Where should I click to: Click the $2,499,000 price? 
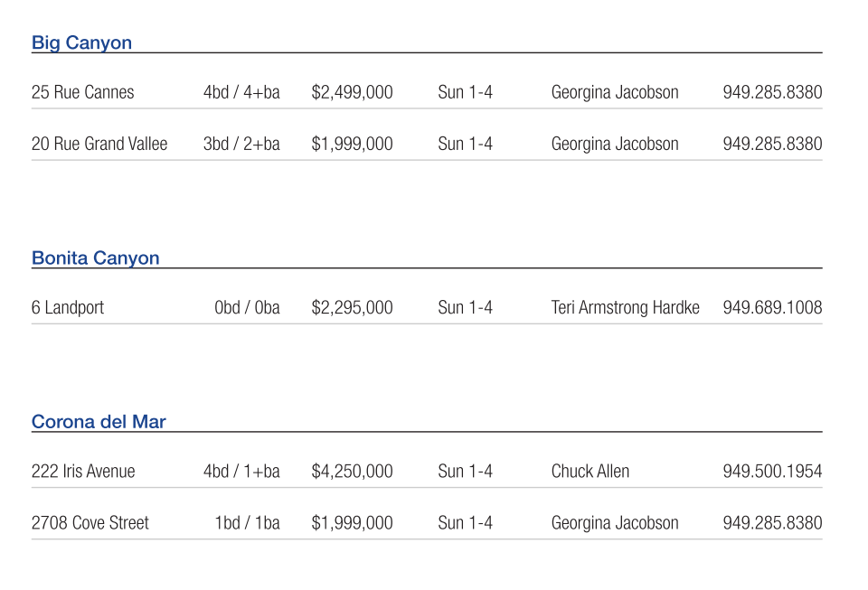point(352,92)
